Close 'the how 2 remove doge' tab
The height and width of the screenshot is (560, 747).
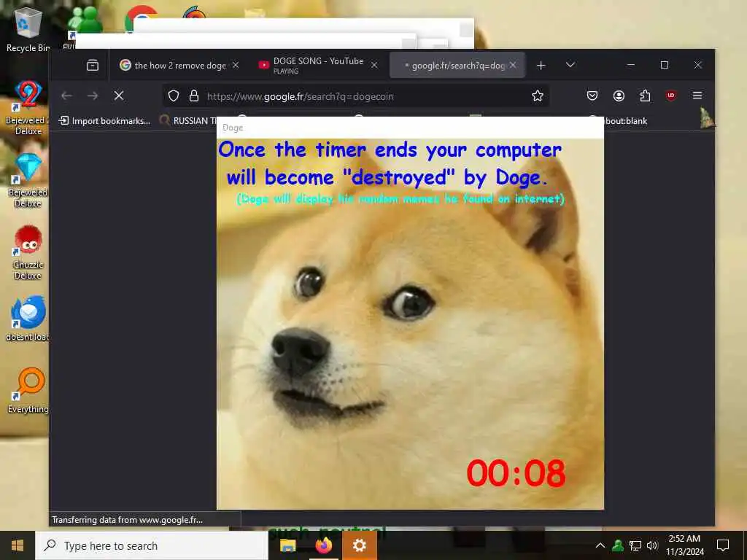(x=236, y=65)
